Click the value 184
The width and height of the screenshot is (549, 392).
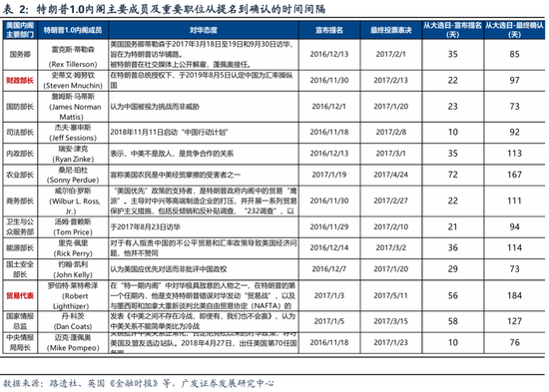click(x=514, y=296)
